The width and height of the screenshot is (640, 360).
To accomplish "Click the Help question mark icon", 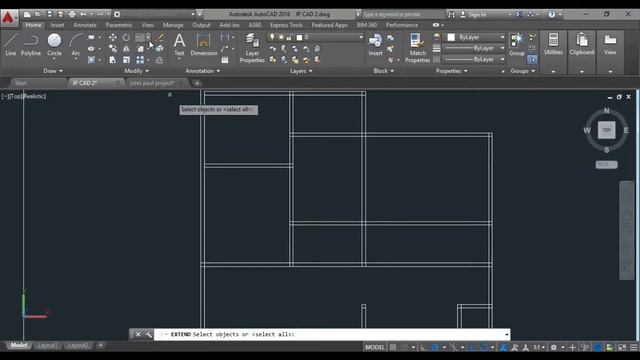I will pyautogui.click(x=551, y=14).
